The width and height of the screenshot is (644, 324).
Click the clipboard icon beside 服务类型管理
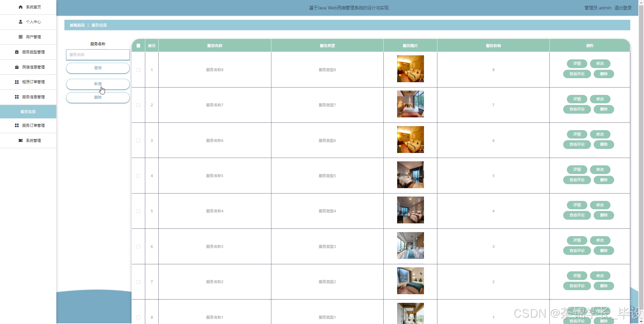pyautogui.click(x=17, y=52)
